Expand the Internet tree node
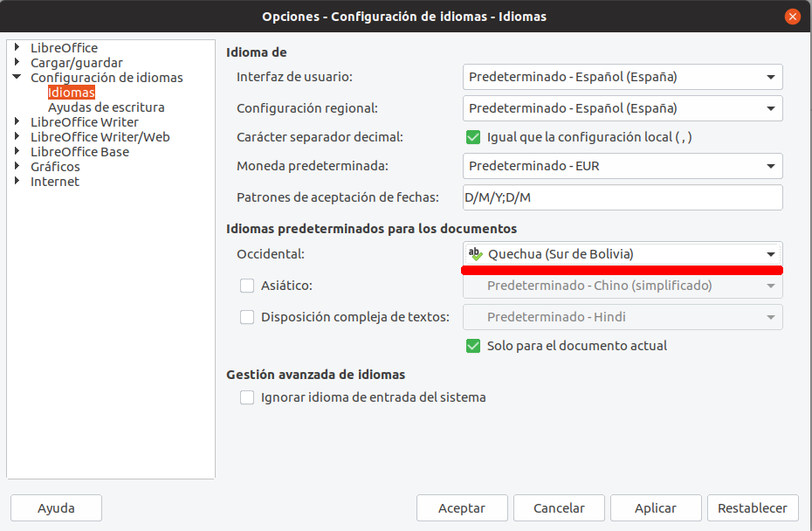The width and height of the screenshot is (812, 531). click(x=17, y=181)
